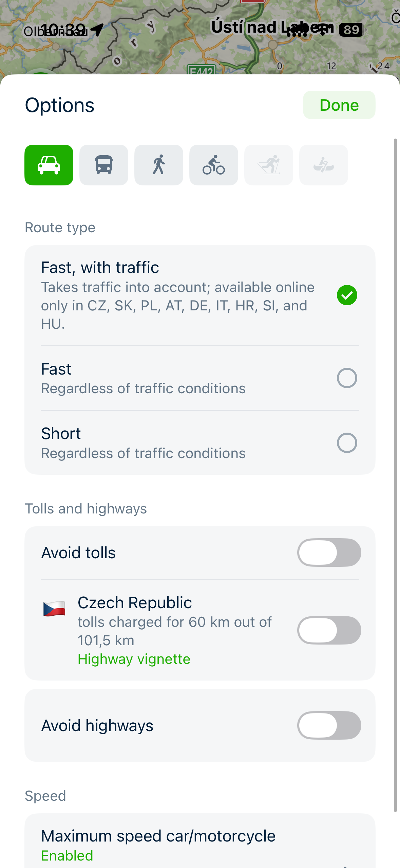Choose the Short route radio button

coord(347,443)
